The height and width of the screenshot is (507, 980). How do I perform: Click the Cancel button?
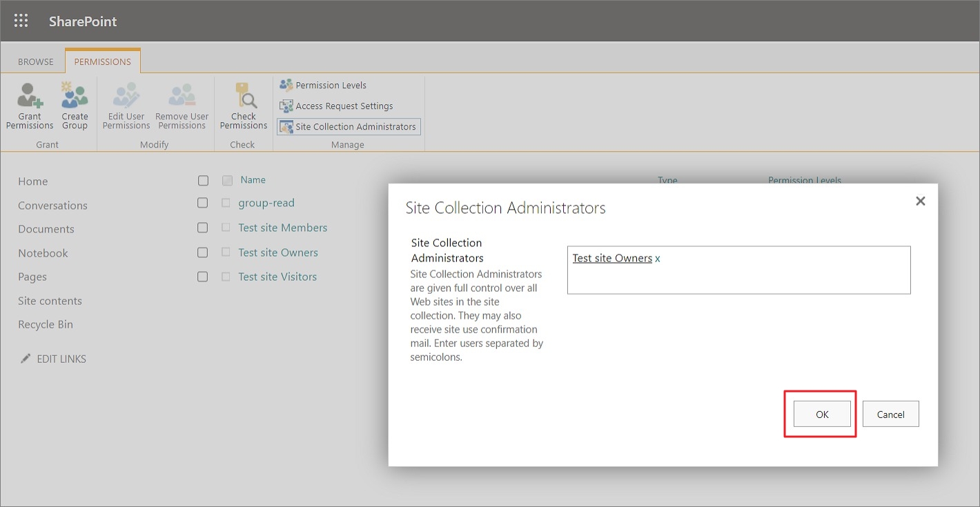pos(890,414)
